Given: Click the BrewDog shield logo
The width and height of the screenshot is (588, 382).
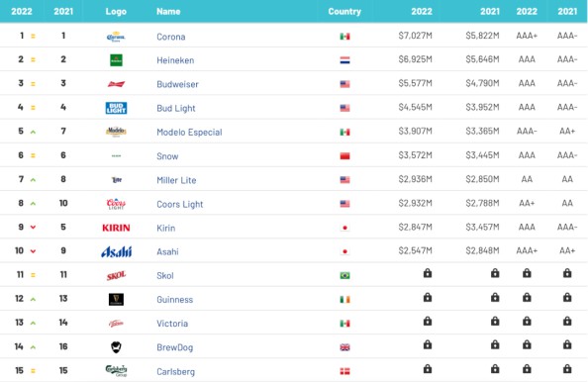Looking at the screenshot, I should pyautogui.click(x=116, y=347).
